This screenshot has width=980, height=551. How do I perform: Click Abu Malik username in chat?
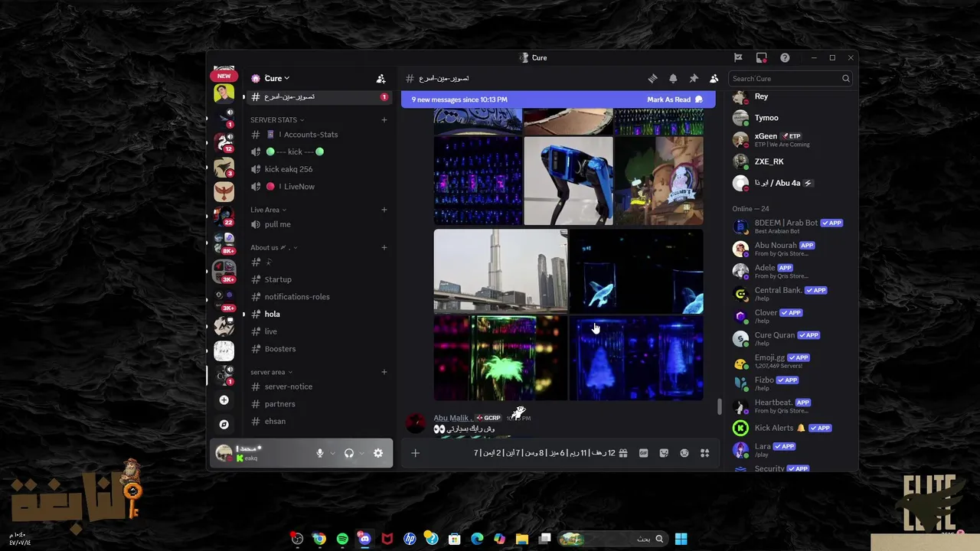click(x=452, y=418)
